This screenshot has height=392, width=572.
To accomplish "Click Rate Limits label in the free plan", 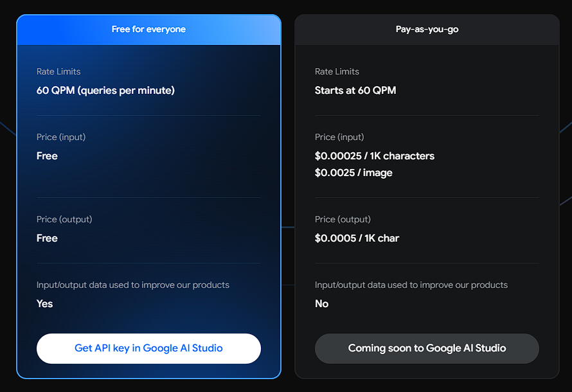I will point(58,71).
